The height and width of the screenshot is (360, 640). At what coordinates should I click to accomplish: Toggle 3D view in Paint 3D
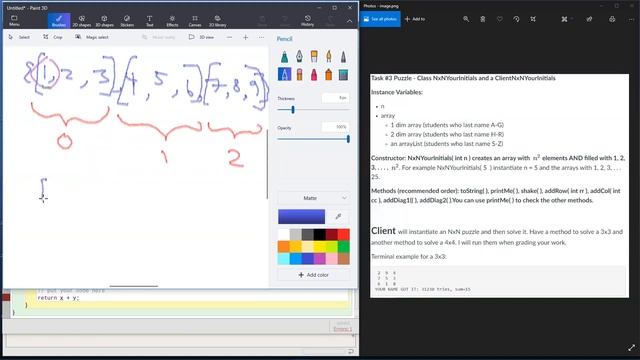pyautogui.click(x=201, y=37)
